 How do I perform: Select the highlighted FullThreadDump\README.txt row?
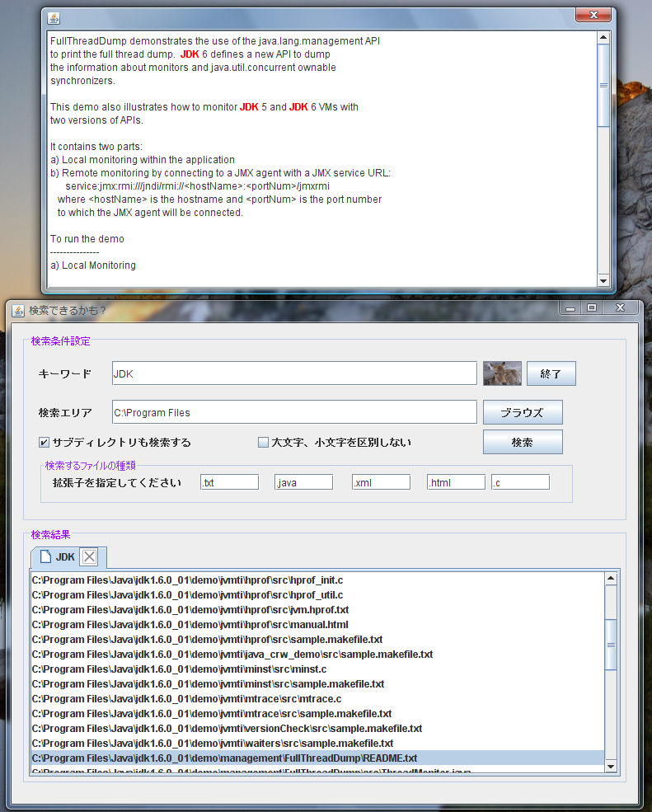coord(317,758)
